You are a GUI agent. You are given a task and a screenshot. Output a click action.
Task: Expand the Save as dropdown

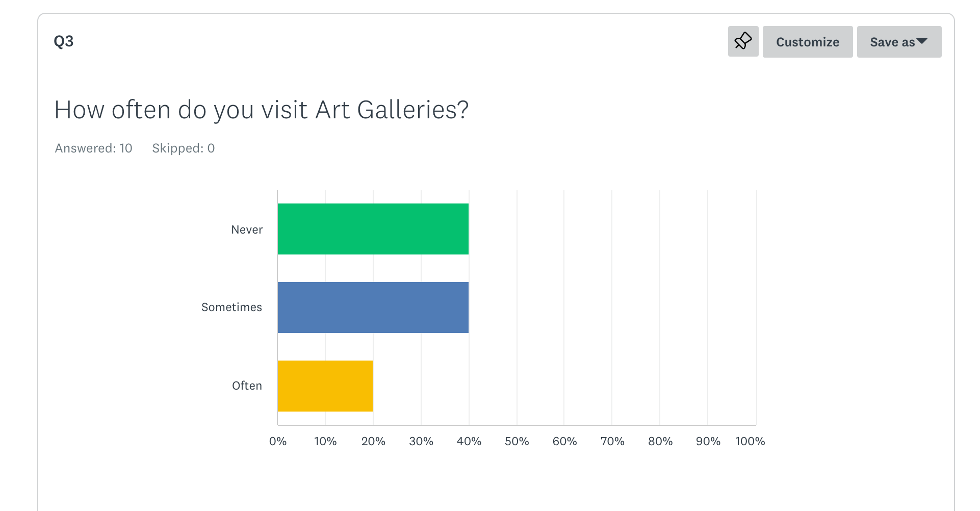click(898, 42)
